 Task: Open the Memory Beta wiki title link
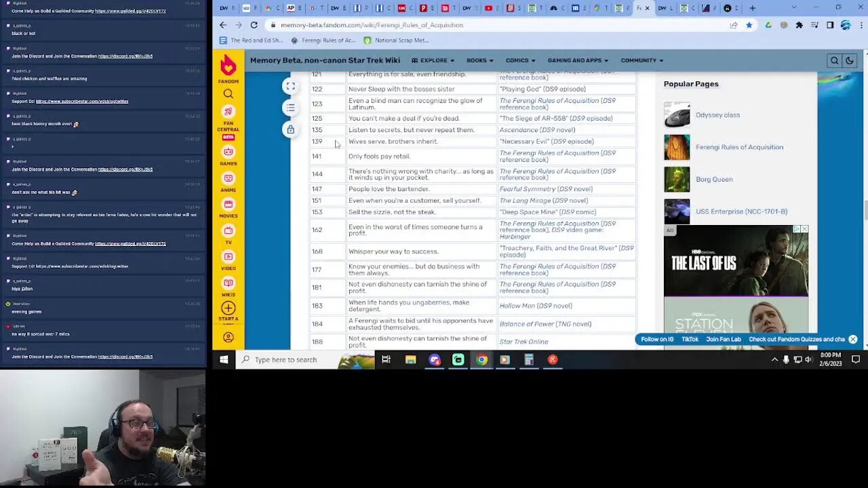325,60
